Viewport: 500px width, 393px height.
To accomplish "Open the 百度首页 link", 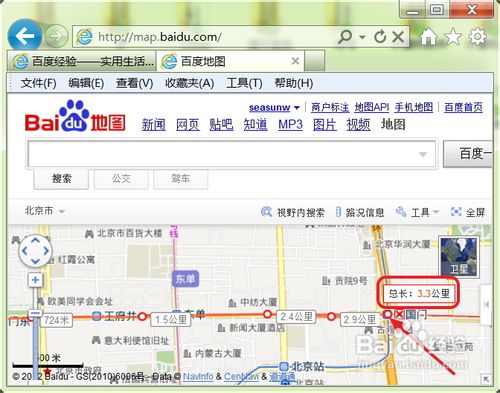I will pyautogui.click(x=463, y=107).
